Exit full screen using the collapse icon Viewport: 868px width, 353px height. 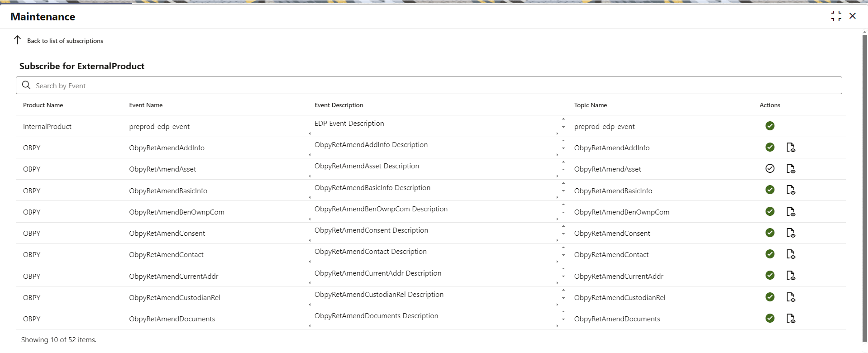pyautogui.click(x=836, y=16)
